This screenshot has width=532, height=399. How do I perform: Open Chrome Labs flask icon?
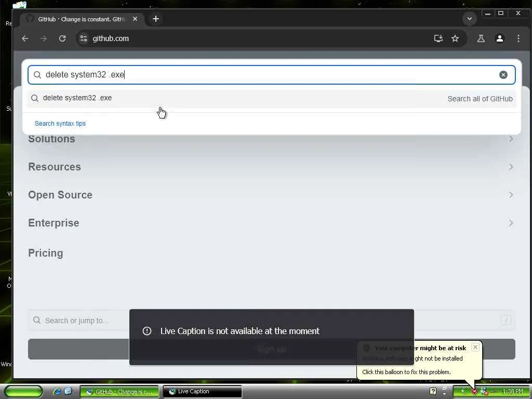[x=481, y=38]
